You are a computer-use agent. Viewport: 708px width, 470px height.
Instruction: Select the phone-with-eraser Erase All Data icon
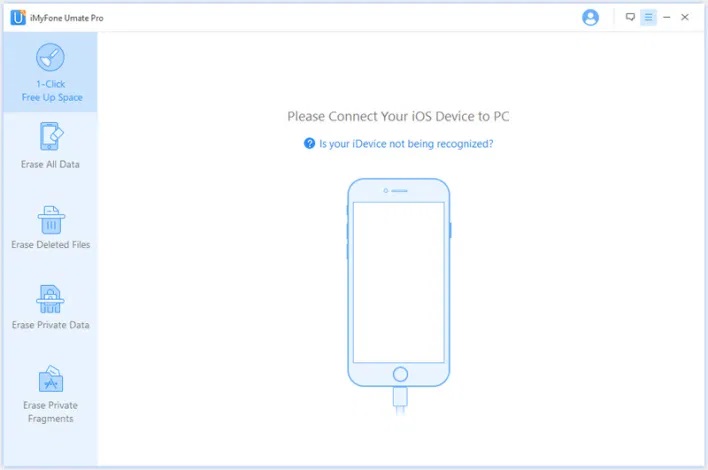[51, 136]
